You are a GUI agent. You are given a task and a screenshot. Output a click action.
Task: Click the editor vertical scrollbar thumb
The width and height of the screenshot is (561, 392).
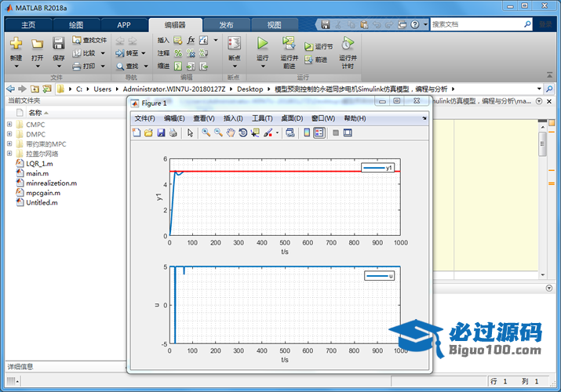coord(543,144)
